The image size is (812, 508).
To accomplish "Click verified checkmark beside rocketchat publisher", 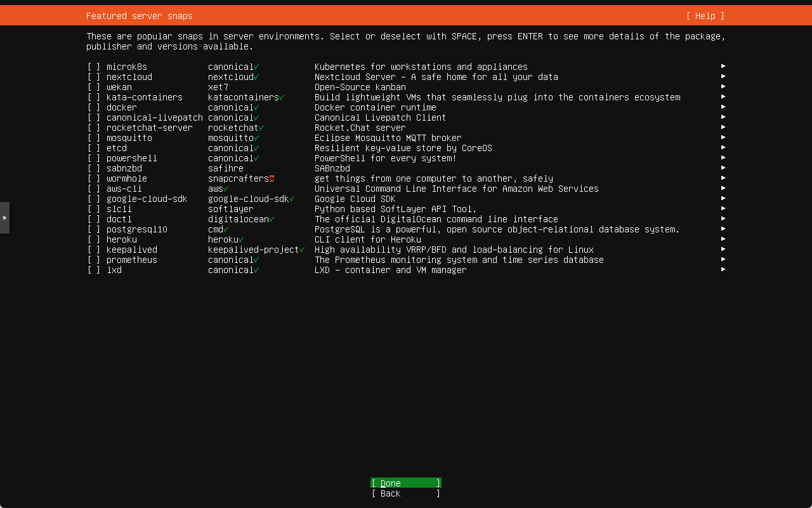I will [261, 128].
